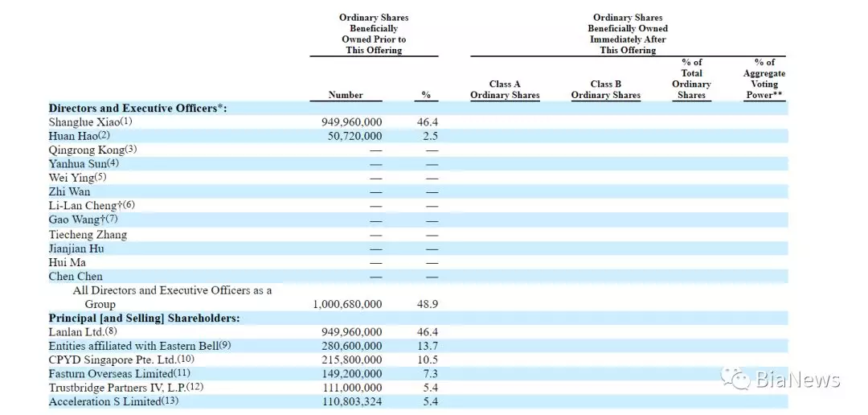Screen dimensions: 868x415
Task: Click share count 949,960,000 in Shanglue Xiao row
Action: (351, 122)
